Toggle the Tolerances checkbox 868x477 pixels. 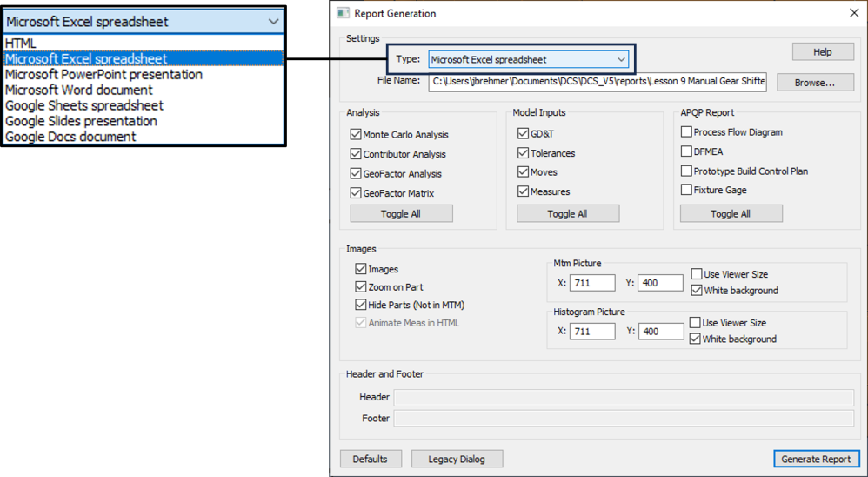[523, 153]
